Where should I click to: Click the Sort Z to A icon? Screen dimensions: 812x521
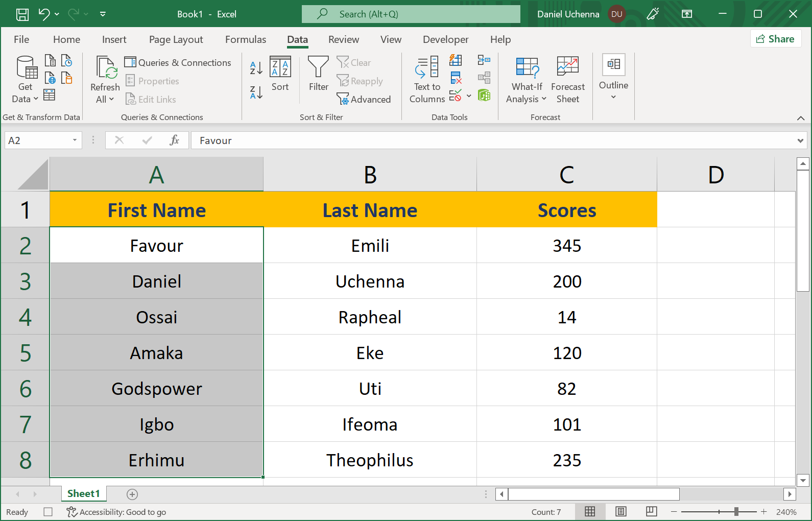point(256,92)
